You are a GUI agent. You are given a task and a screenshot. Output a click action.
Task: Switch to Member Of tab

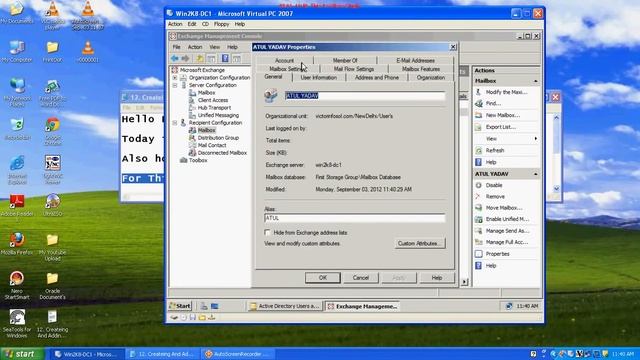coord(345,60)
